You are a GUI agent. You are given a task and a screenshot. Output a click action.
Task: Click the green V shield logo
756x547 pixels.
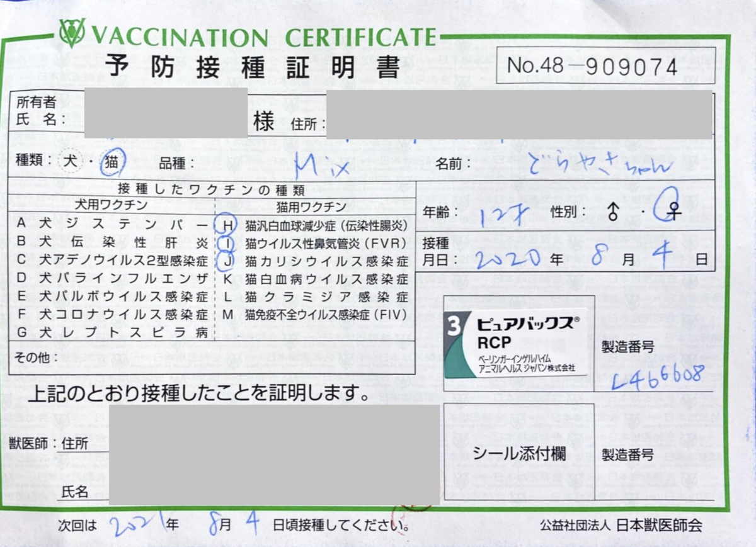tap(72, 33)
